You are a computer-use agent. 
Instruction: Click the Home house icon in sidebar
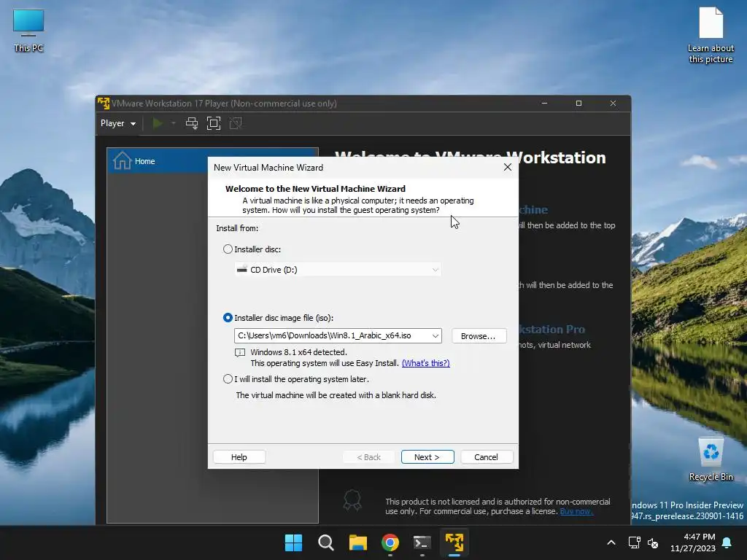[x=122, y=161]
